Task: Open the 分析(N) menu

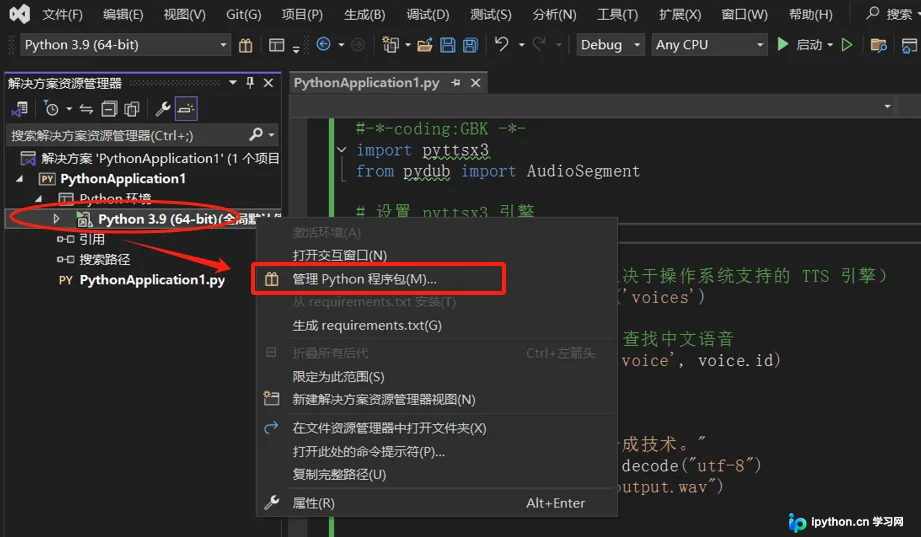Action: tap(554, 15)
